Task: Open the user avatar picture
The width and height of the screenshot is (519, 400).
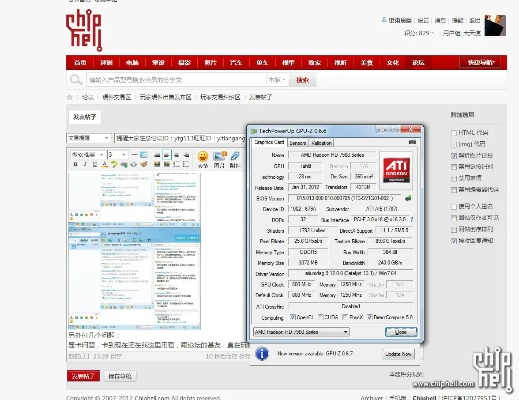Action: [495, 25]
